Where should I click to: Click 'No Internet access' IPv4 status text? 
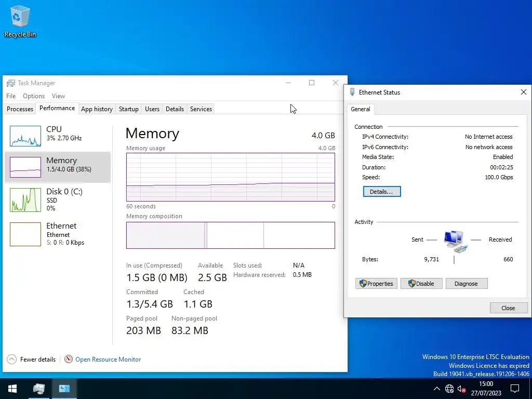tap(488, 137)
